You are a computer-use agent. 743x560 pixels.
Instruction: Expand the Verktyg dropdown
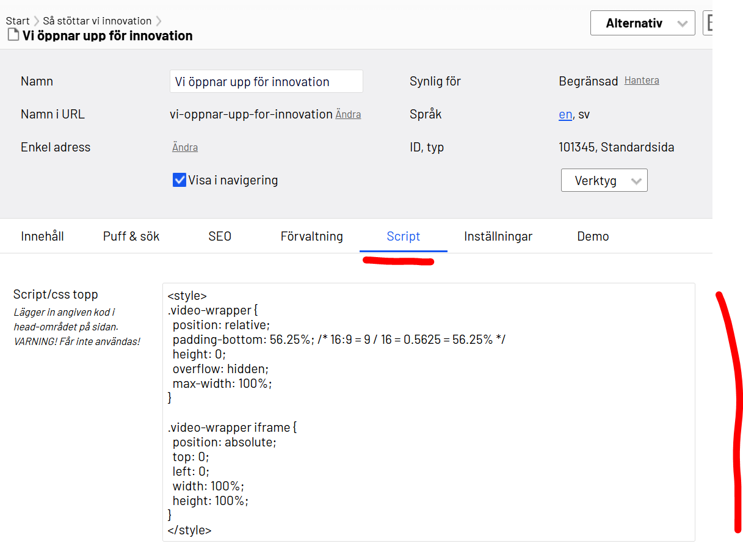[x=604, y=181]
